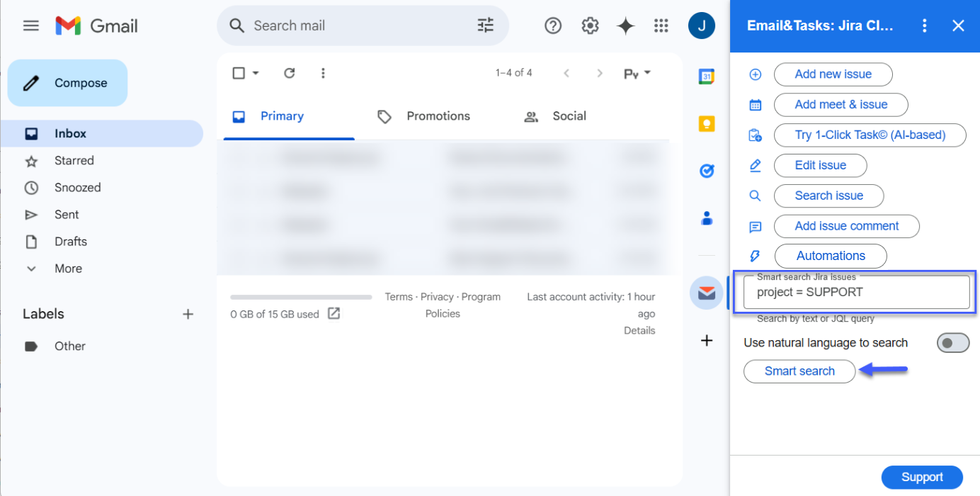Viewport: 980px width, 496px height.
Task: Open Google Keep side panel icon
Action: (706, 124)
